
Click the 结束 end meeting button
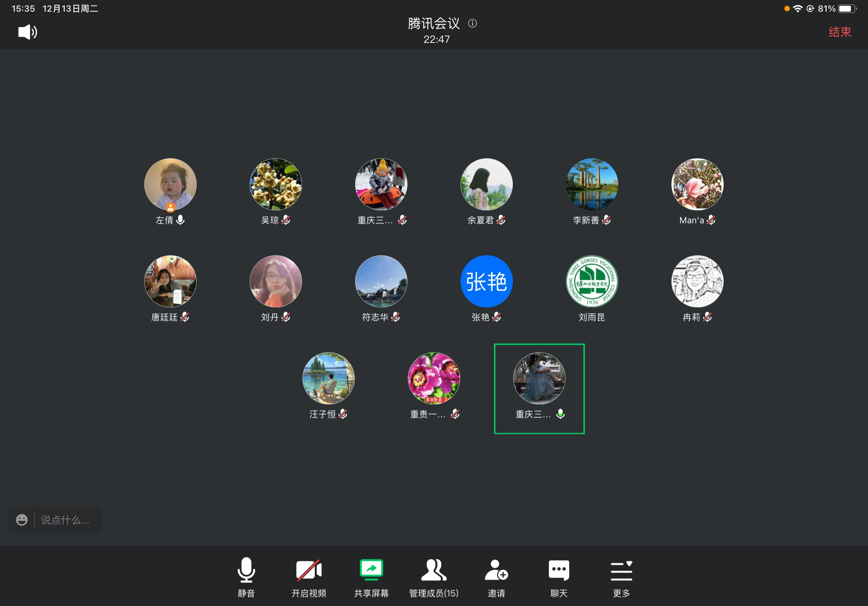840,32
